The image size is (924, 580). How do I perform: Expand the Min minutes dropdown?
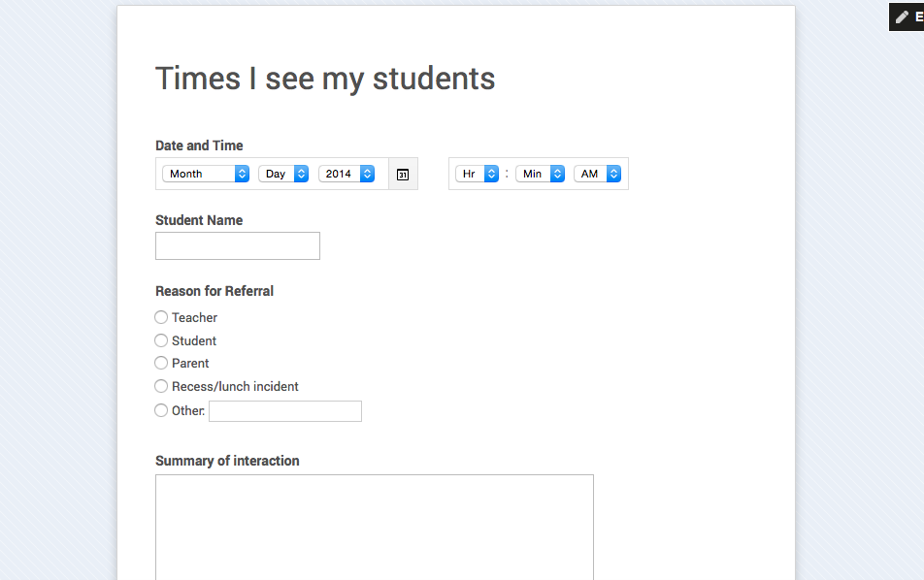click(540, 174)
